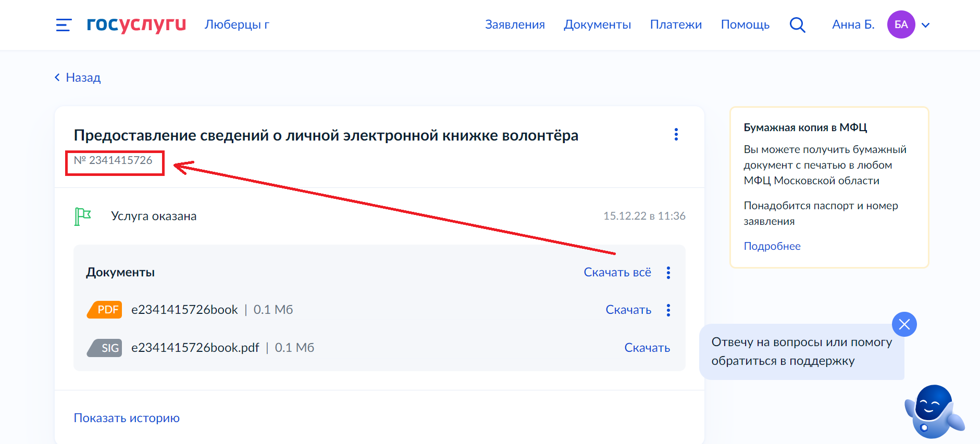This screenshot has height=444, width=980.
Task: Click the Госуслуги logo
Action: coord(137,24)
